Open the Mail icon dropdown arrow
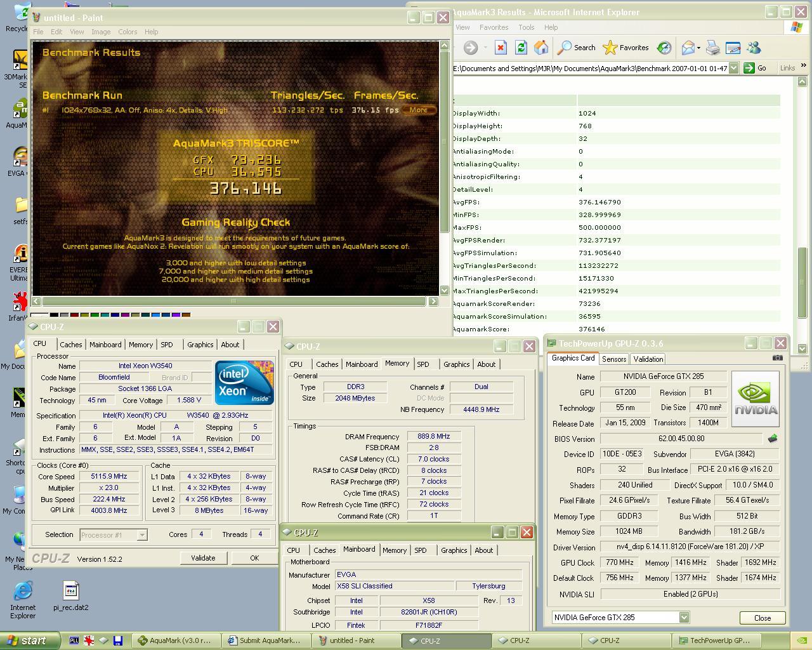Image resolution: width=812 pixels, height=650 pixels. (x=698, y=48)
